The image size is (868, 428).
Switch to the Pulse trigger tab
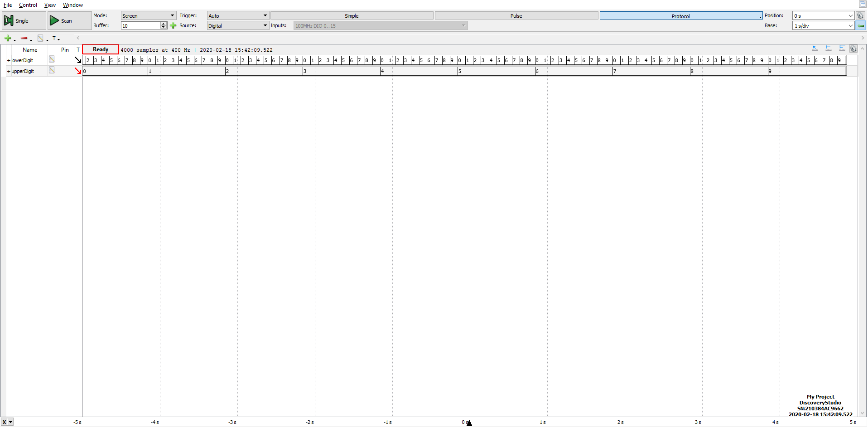coord(516,16)
